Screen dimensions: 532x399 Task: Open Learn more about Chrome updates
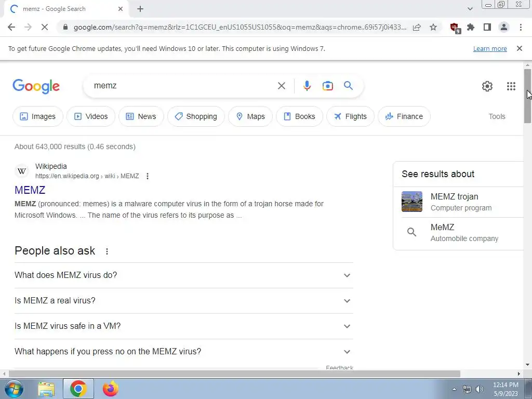click(490, 48)
